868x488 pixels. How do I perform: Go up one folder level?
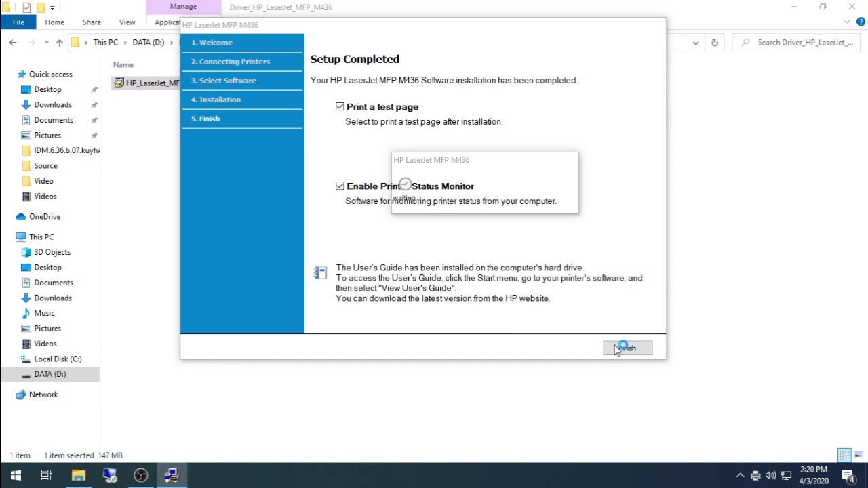[x=60, y=43]
